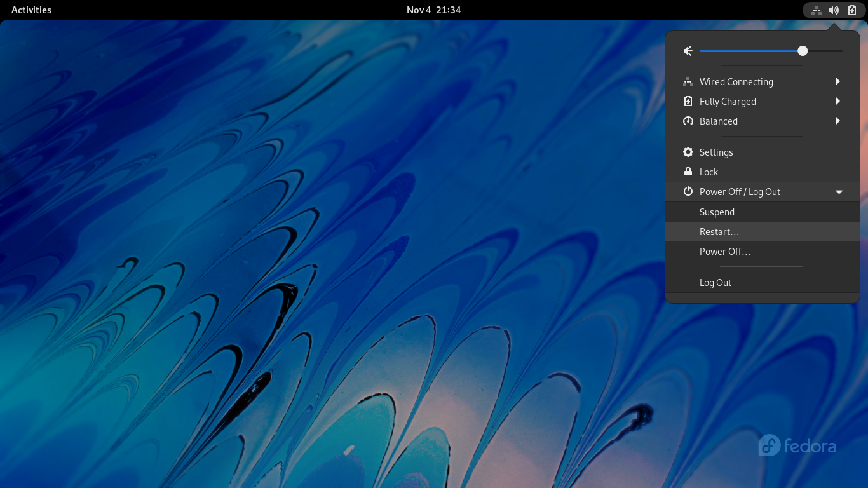Choose Power Off… from the submenu
This screenshot has height=488, width=868.
coord(762,251)
